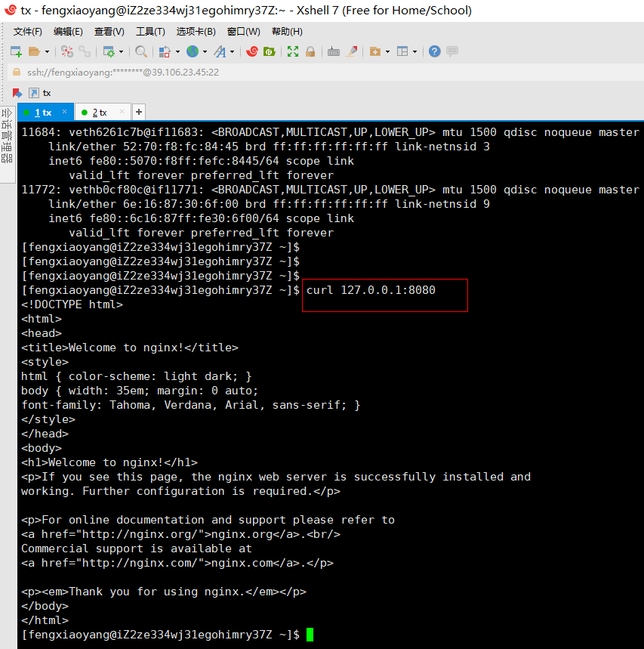644x649 pixels.
Task: Click the Lock screen padlock icon
Action: point(310,51)
